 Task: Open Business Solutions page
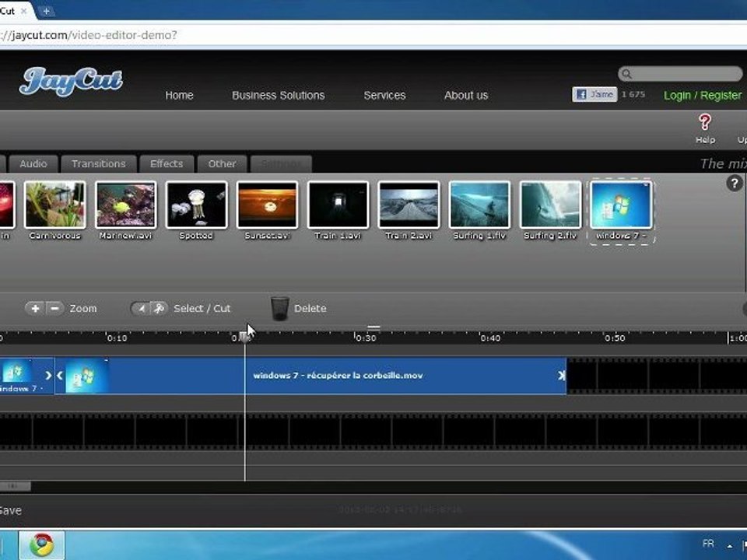click(279, 95)
